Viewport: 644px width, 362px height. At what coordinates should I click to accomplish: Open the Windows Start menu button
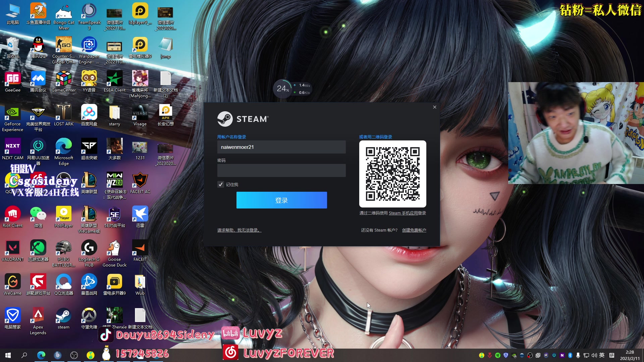click(x=8, y=355)
